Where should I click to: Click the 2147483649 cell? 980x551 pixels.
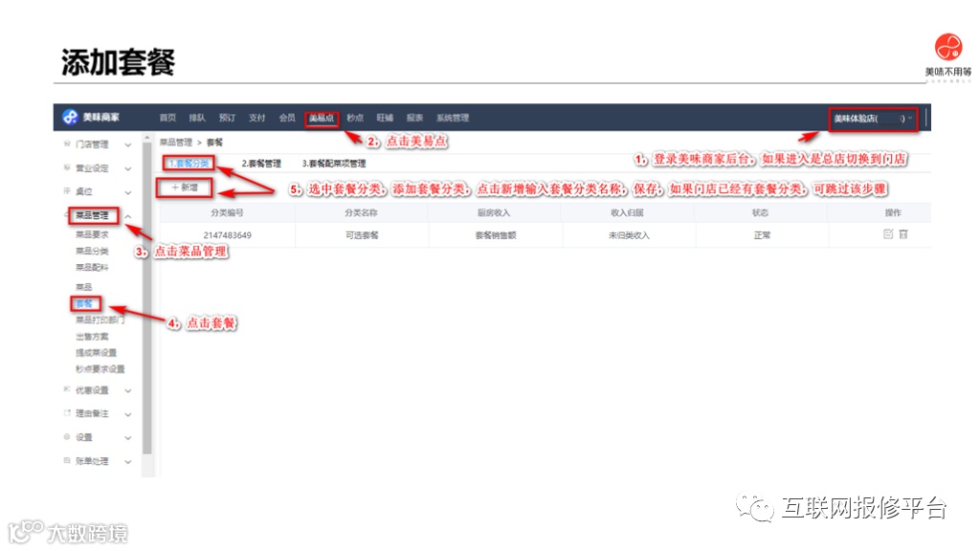(x=227, y=235)
